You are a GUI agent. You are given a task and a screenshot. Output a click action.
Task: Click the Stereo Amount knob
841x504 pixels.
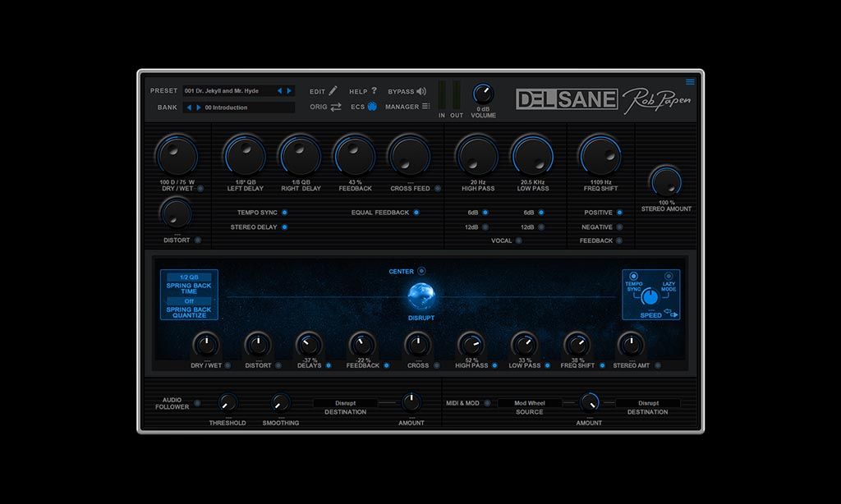[666, 182]
